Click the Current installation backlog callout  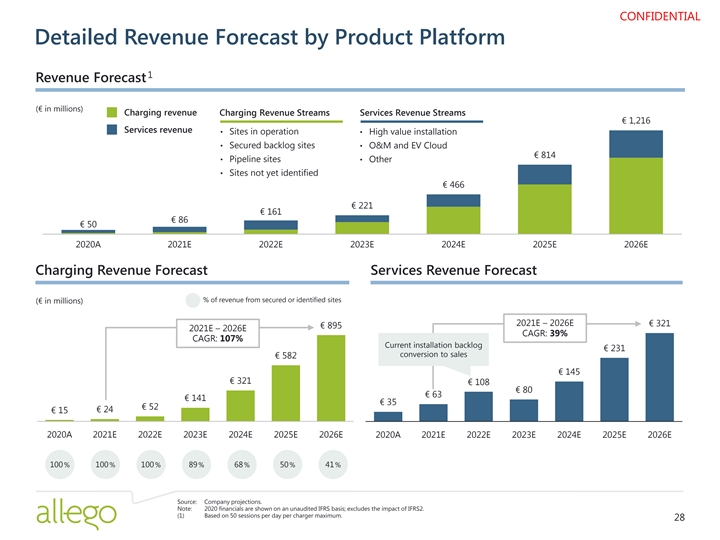click(x=432, y=352)
